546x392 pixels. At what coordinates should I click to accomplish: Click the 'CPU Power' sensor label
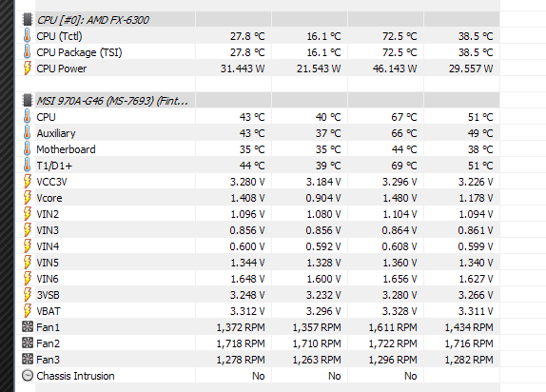click(62, 69)
